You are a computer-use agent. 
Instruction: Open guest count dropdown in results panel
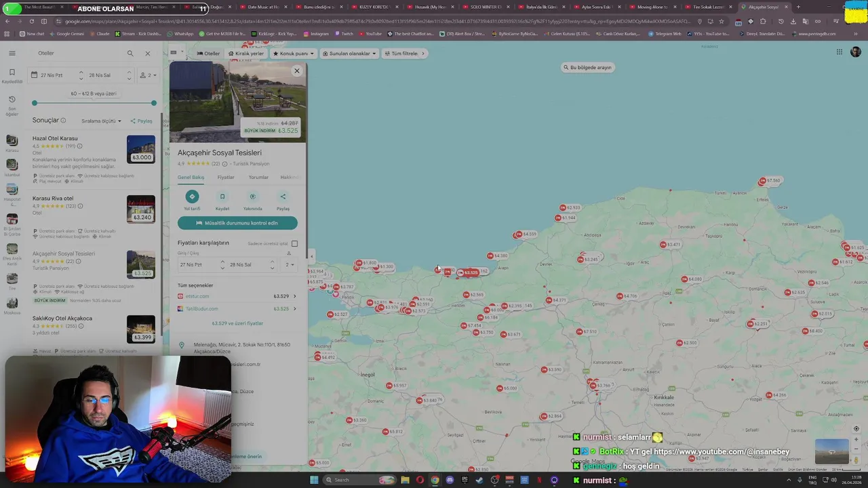pyautogui.click(x=149, y=75)
